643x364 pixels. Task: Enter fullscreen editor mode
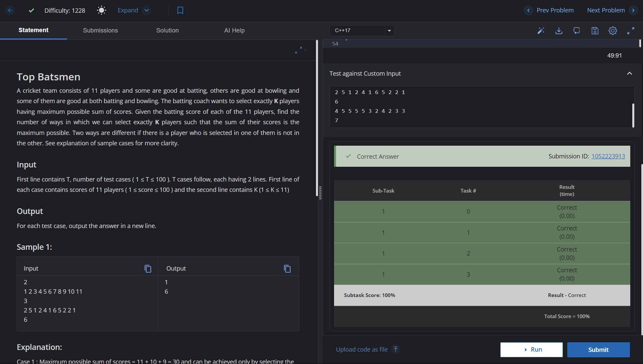(631, 31)
